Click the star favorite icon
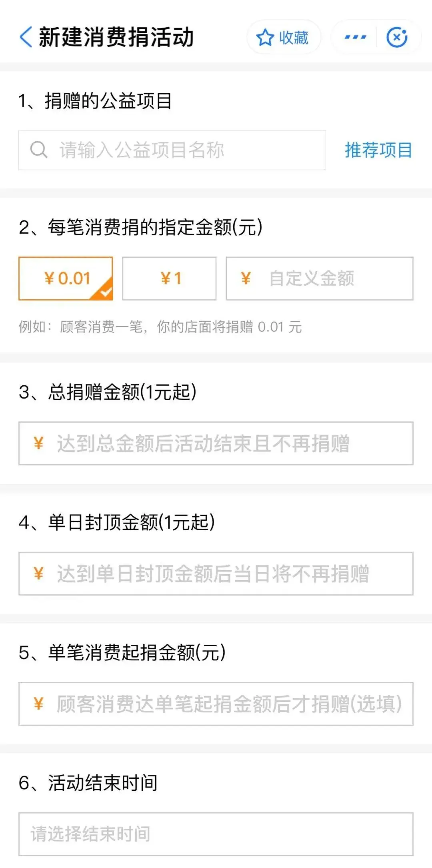 pos(265,38)
